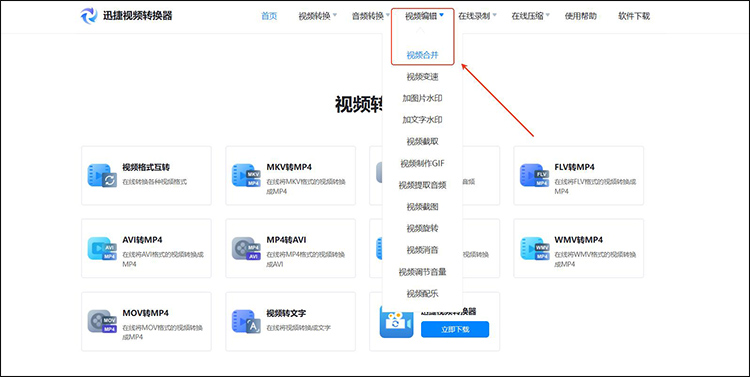Select 加图片水印 from the dropdown
Image resolution: width=750 pixels, height=377 pixels.
[x=422, y=98]
